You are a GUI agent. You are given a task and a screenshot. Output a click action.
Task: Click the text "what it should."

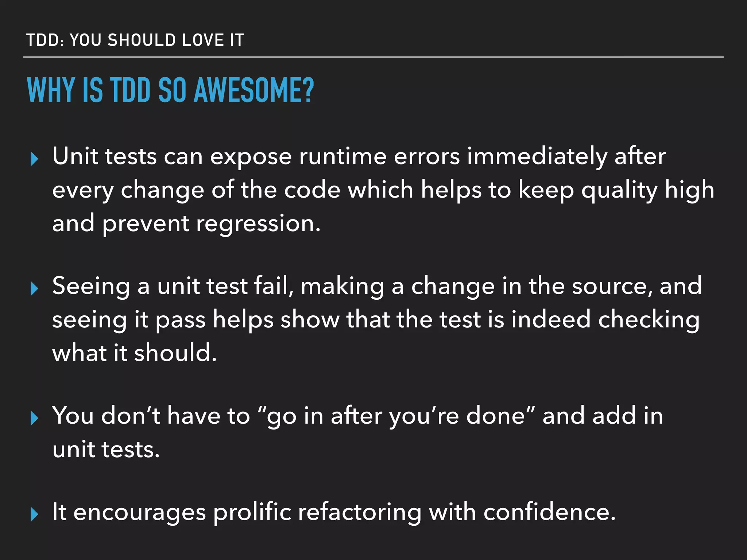135,353
